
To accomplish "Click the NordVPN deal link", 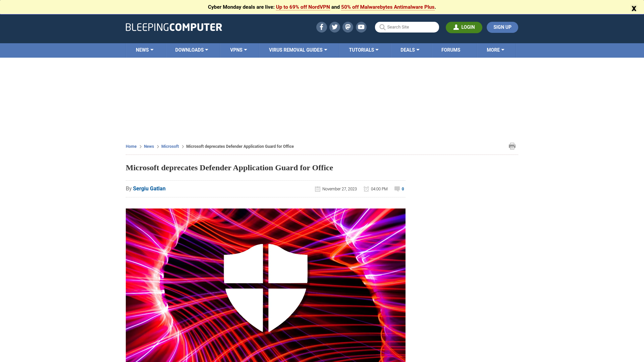I will [303, 7].
